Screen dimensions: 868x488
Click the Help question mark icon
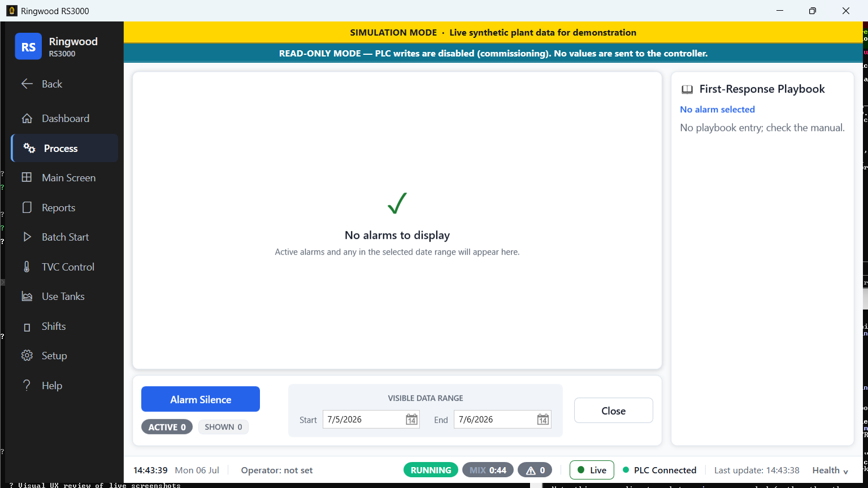[27, 385]
